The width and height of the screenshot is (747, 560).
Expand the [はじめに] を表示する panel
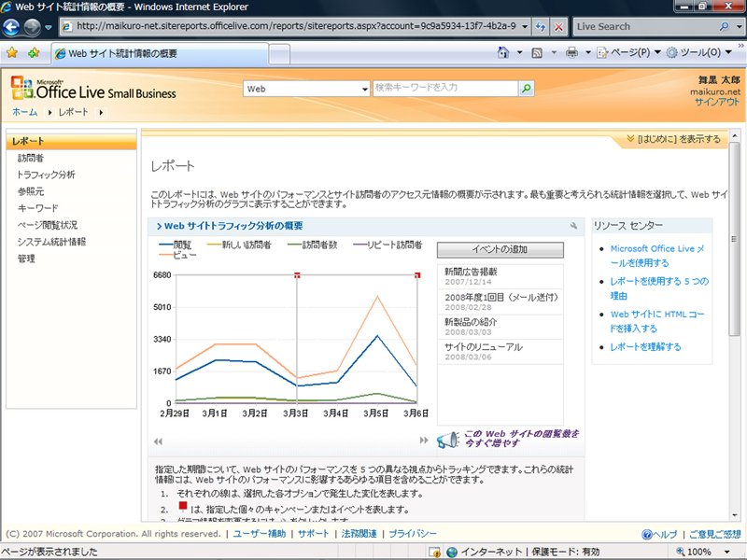click(x=673, y=139)
